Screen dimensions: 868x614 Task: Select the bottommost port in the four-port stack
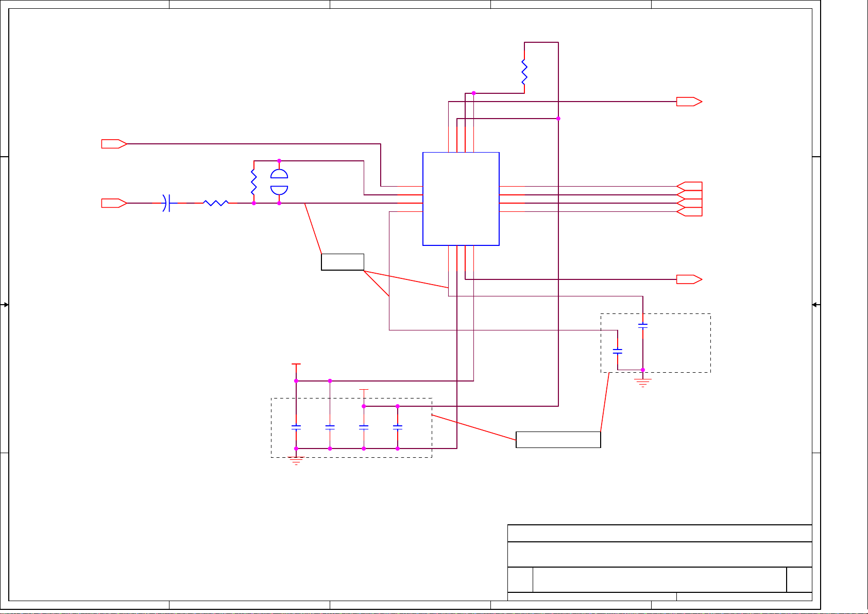pyautogui.click(x=689, y=212)
